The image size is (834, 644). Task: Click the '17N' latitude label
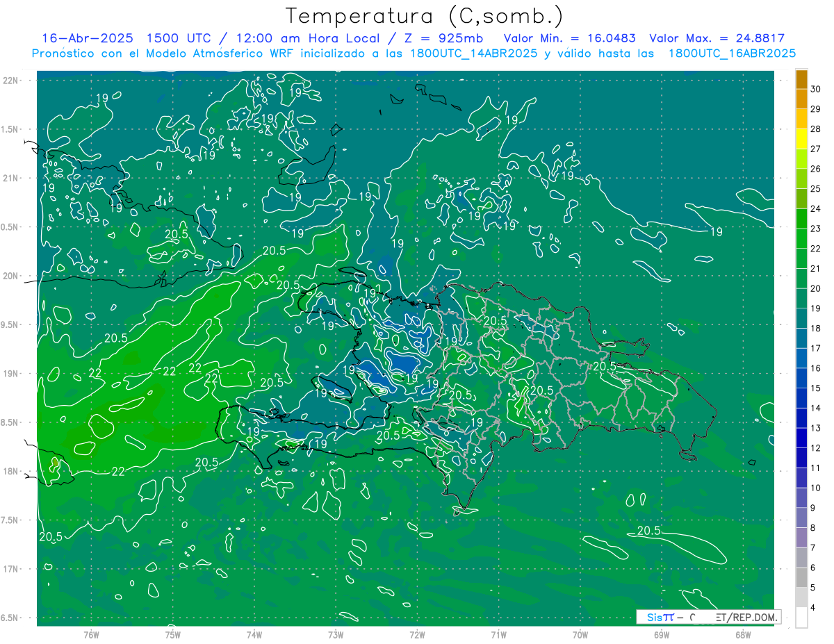coord(10,569)
